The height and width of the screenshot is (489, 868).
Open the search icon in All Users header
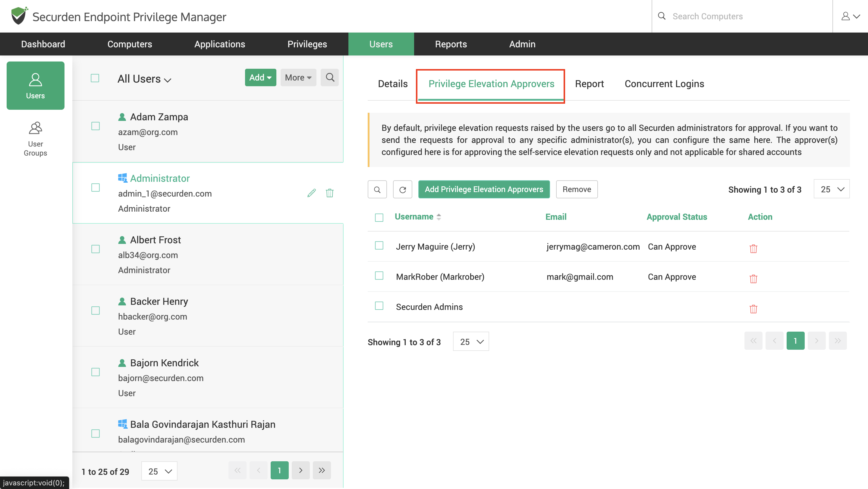(x=329, y=77)
